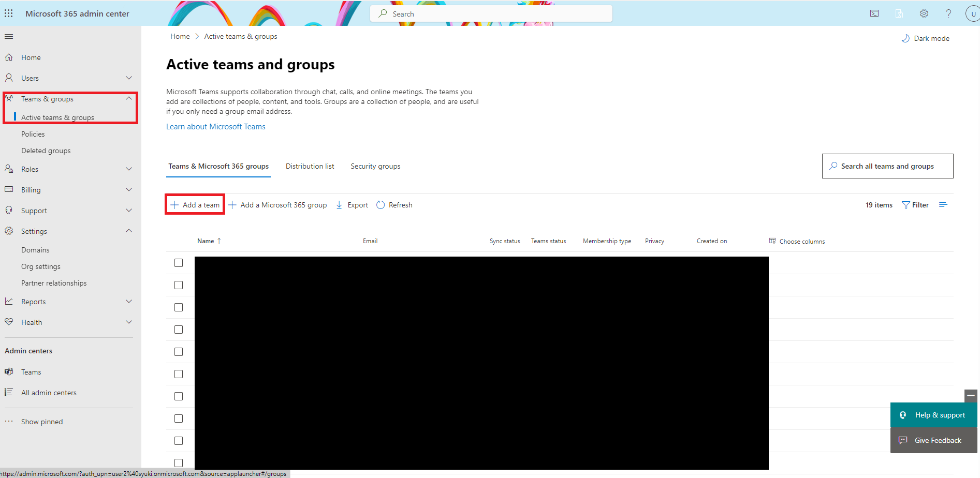Open Policies in sidebar
The width and height of the screenshot is (980, 478).
(x=33, y=134)
